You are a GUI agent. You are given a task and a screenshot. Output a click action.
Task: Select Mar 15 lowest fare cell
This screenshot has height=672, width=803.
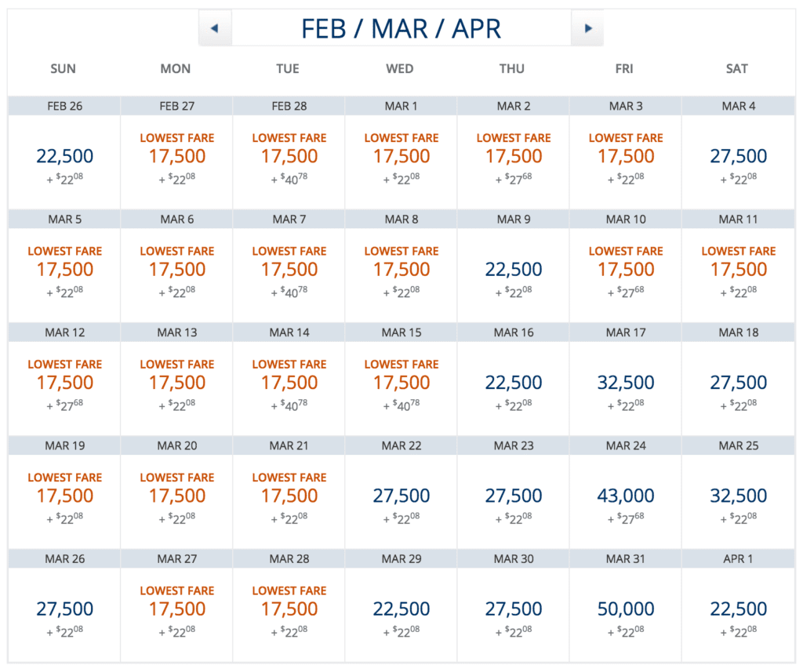(x=401, y=383)
